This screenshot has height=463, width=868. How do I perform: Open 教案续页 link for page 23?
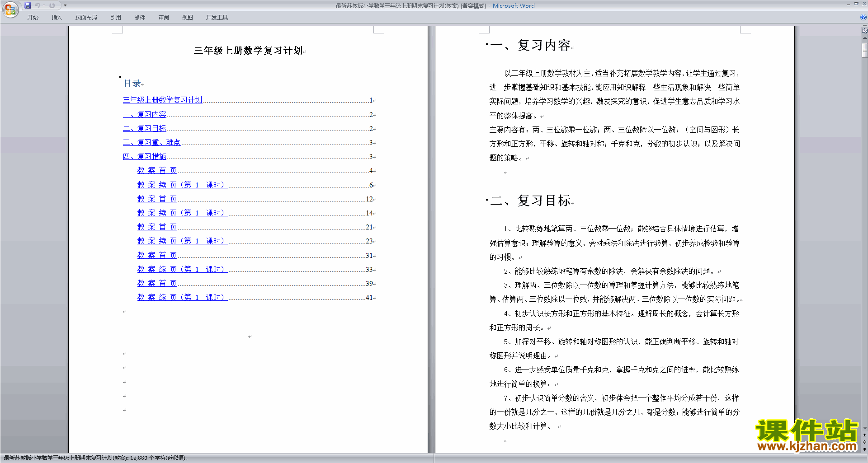(x=182, y=241)
